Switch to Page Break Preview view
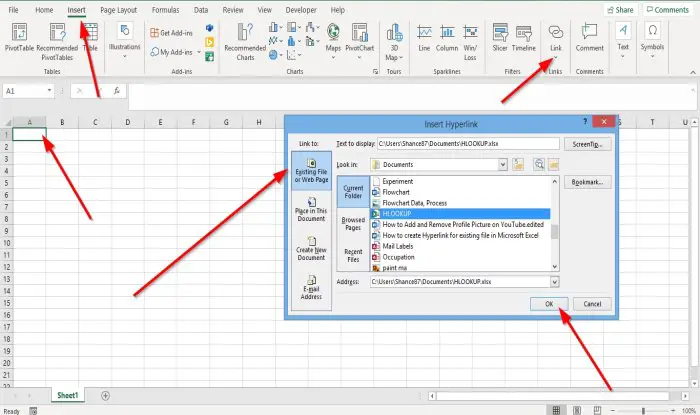 [597, 410]
